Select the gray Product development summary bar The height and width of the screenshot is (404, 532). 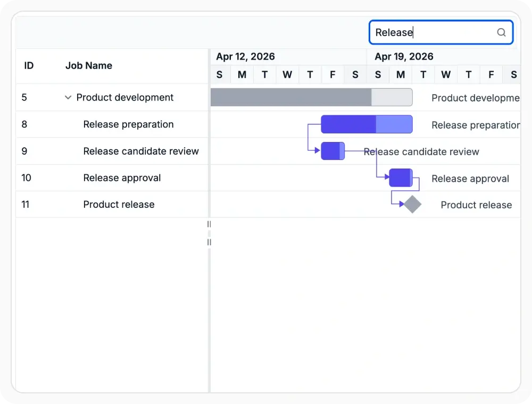(311, 97)
